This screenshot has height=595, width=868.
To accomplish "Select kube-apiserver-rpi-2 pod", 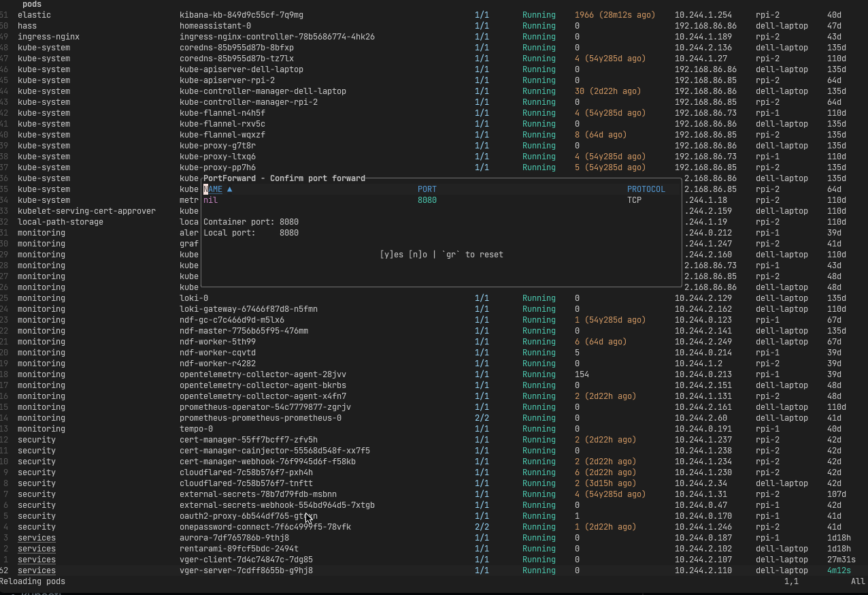I will [x=227, y=80].
